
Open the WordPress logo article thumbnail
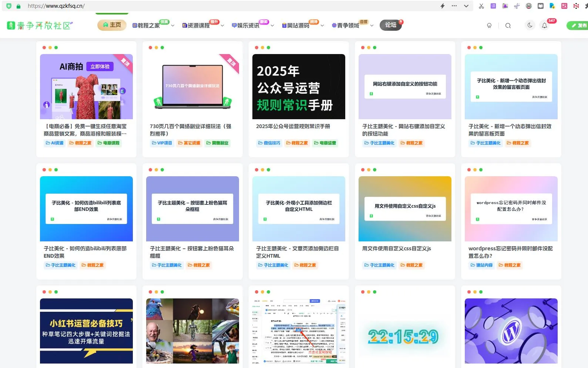pyautogui.click(x=511, y=331)
